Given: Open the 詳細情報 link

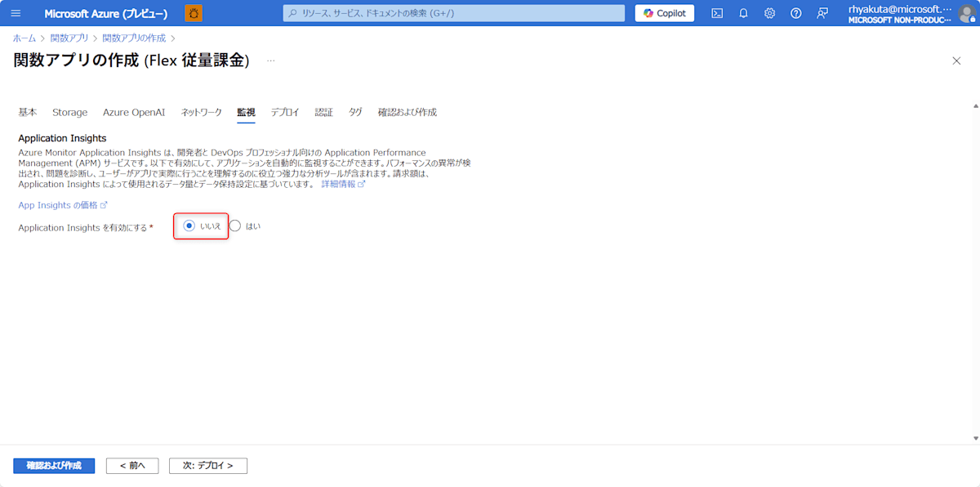Looking at the screenshot, I should pyautogui.click(x=343, y=184).
